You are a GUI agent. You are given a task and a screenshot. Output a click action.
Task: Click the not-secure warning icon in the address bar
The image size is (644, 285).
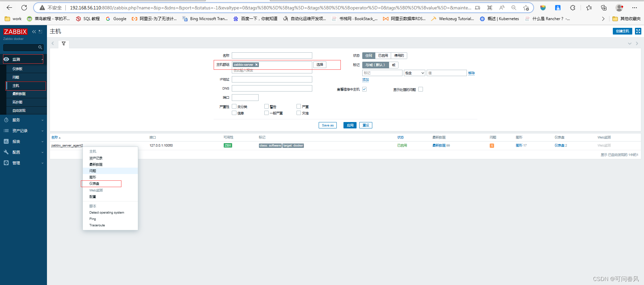42,8
